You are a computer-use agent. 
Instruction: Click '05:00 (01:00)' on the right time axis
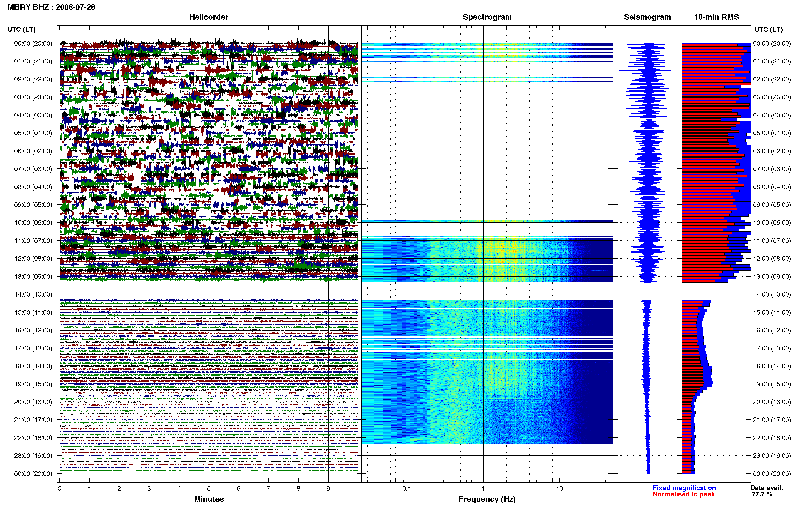(772, 133)
